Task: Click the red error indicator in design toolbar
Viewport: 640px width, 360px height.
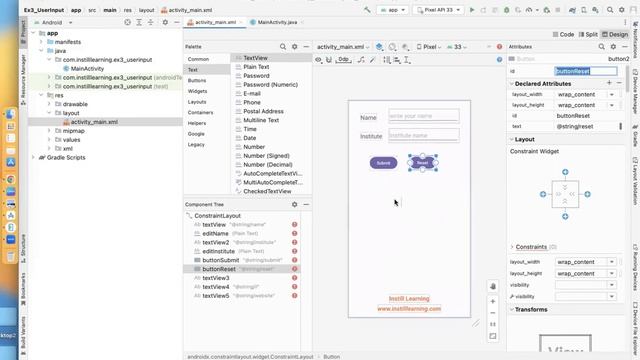Action: pos(499,47)
